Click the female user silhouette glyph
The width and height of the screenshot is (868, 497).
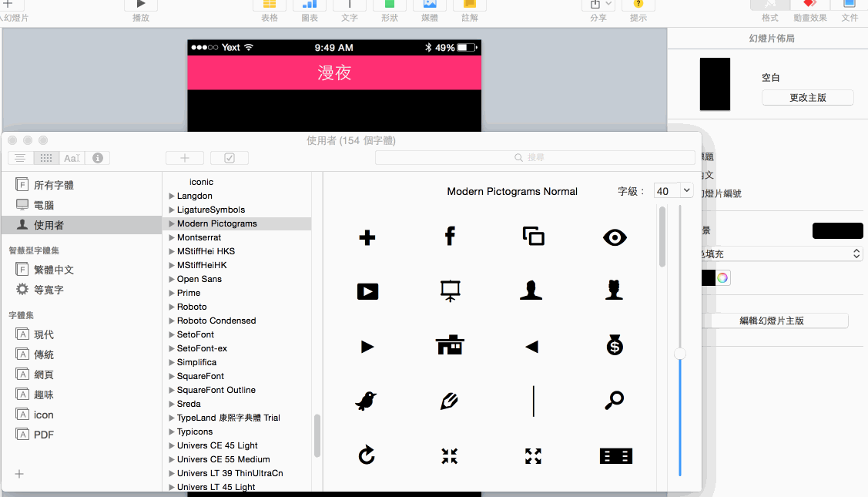tap(614, 290)
